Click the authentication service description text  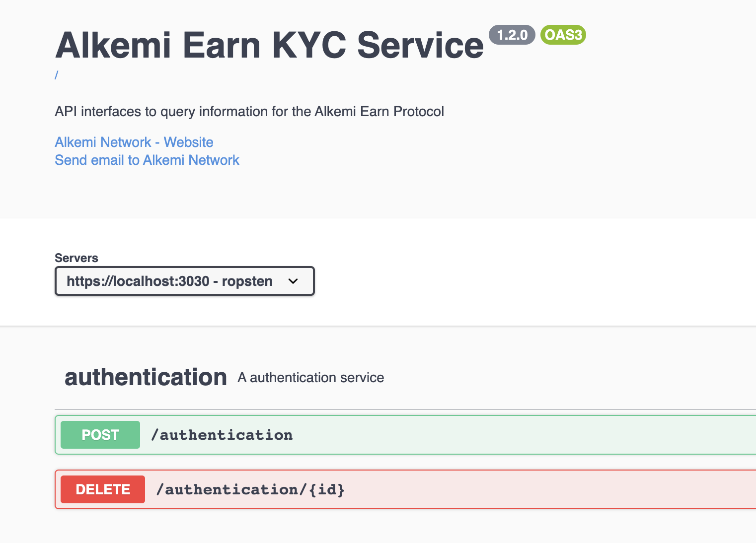tap(310, 377)
